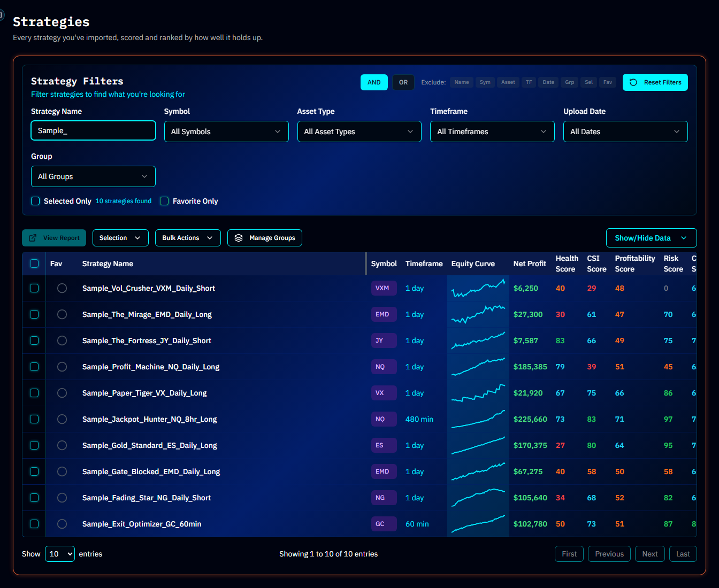Open the Manage Groups button
Viewport: 719px width, 588px height.
[265, 238]
